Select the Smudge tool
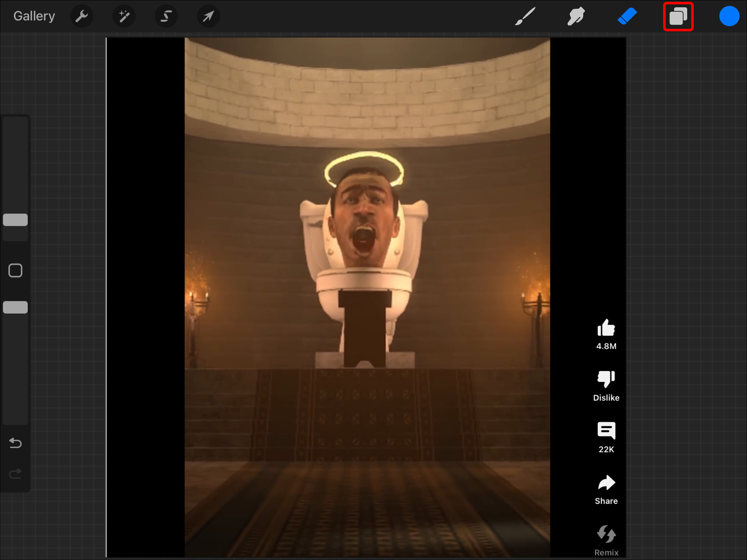Image resolution: width=747 pixels, height=560 pixels. pyautogui.click(x=576, y=16)
